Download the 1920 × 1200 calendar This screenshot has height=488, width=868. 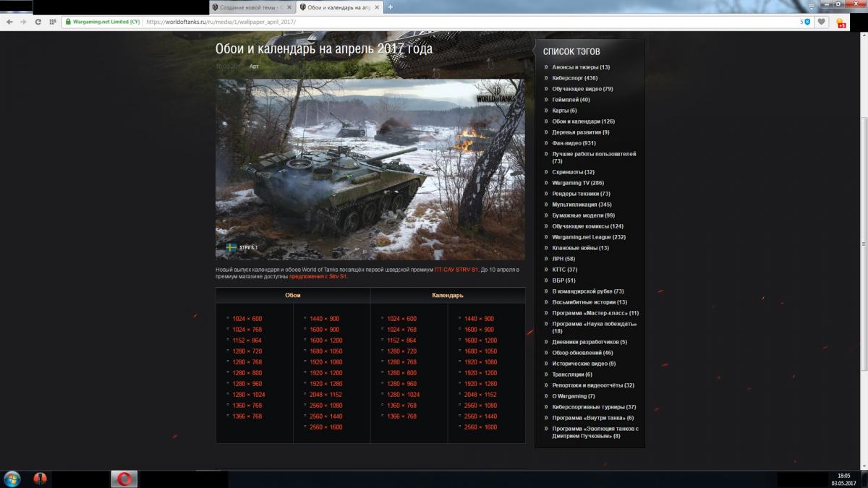tap(480, 373)
